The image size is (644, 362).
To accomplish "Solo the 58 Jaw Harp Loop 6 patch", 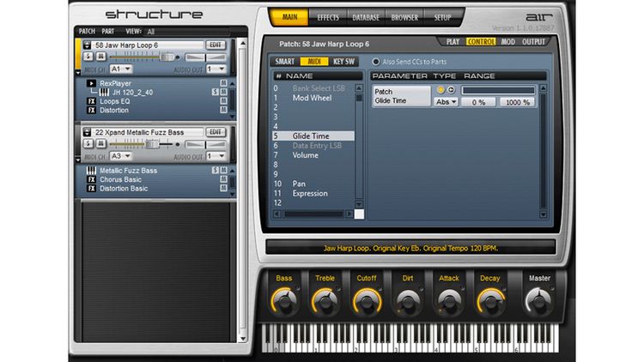I will 88,57.
